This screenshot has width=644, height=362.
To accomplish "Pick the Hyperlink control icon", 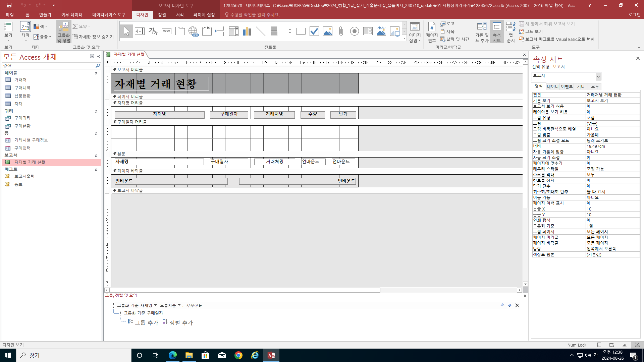I will 193,31.
